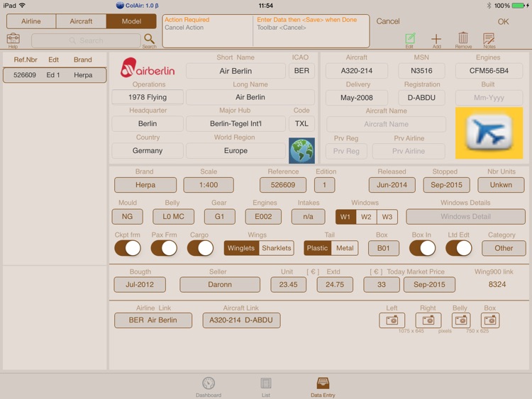Switch to the Aircraft tab
Viewport: 532px width, 399px height.
(81, 21)
